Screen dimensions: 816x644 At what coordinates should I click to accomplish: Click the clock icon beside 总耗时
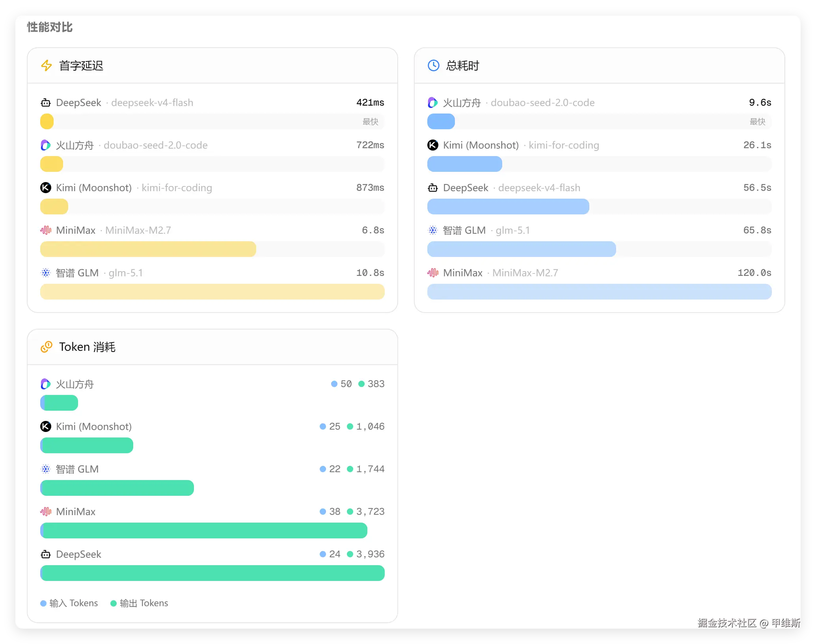click(433, 65)
